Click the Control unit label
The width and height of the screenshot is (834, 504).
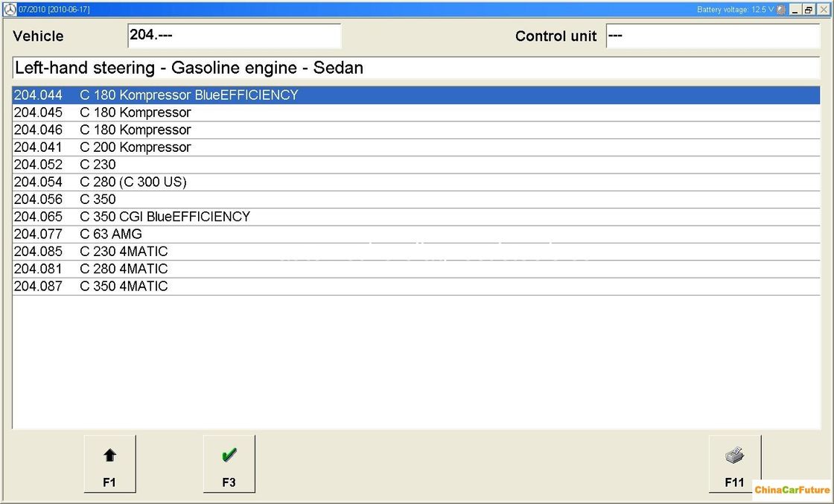[x=556, y=36]
